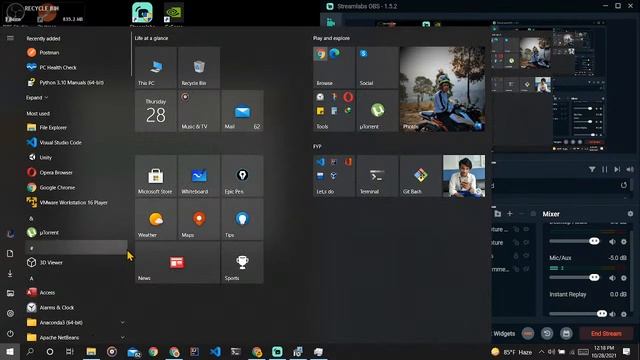Toggle recording with the REC button in Streamlabs

click(528, 333)
